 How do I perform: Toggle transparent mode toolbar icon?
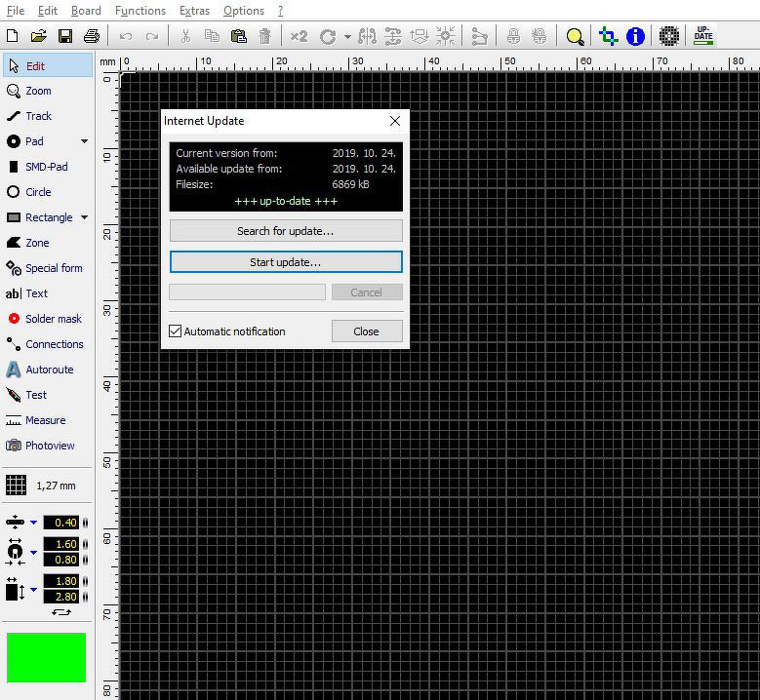[608, 36]
